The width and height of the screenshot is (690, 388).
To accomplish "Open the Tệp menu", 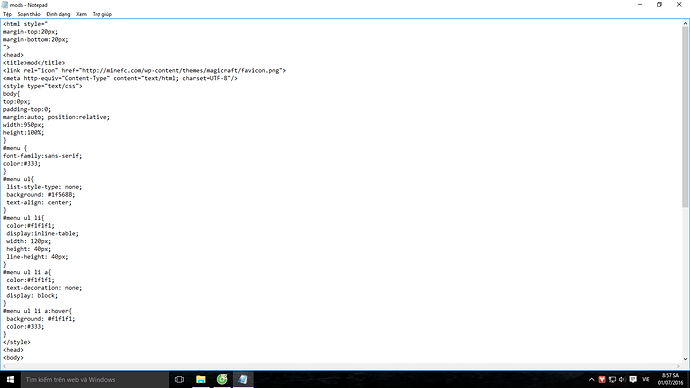I will pyautogui.click(x=7, y=14).
